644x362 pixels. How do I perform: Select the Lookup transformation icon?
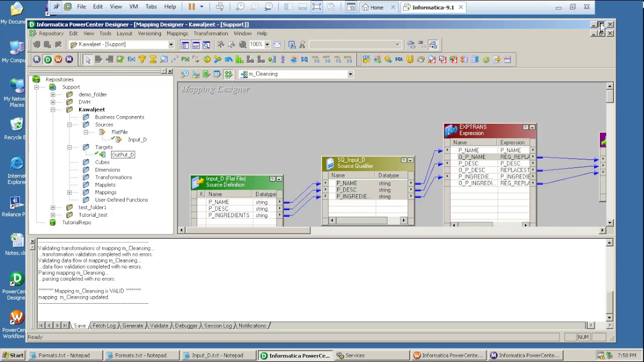[x=164, y=59]
